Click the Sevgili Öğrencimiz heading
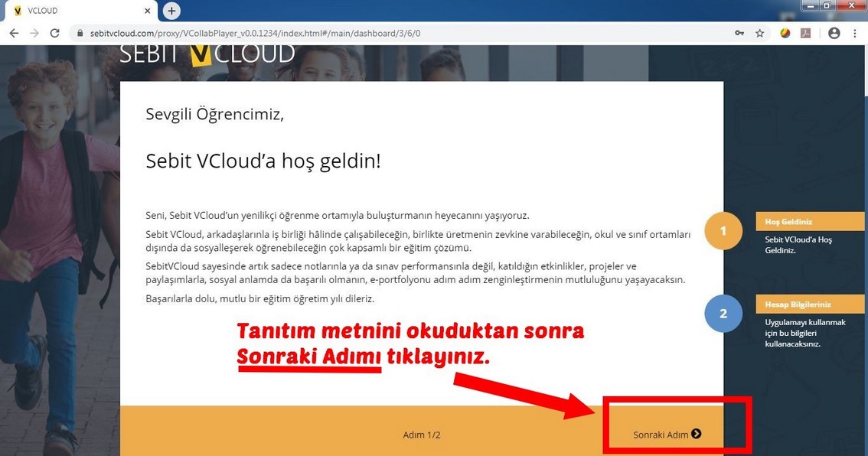868x456 pixels. pos(215,114)
